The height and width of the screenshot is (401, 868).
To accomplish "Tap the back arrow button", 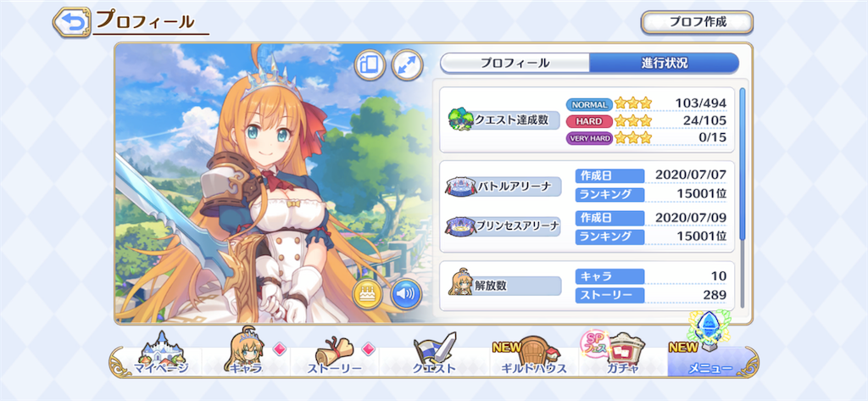I will pyautogui.click(x=72, y=22).
